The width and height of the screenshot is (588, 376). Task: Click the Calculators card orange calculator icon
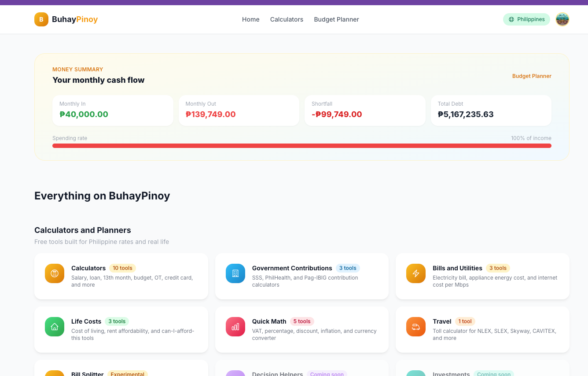tap(55, 273)
